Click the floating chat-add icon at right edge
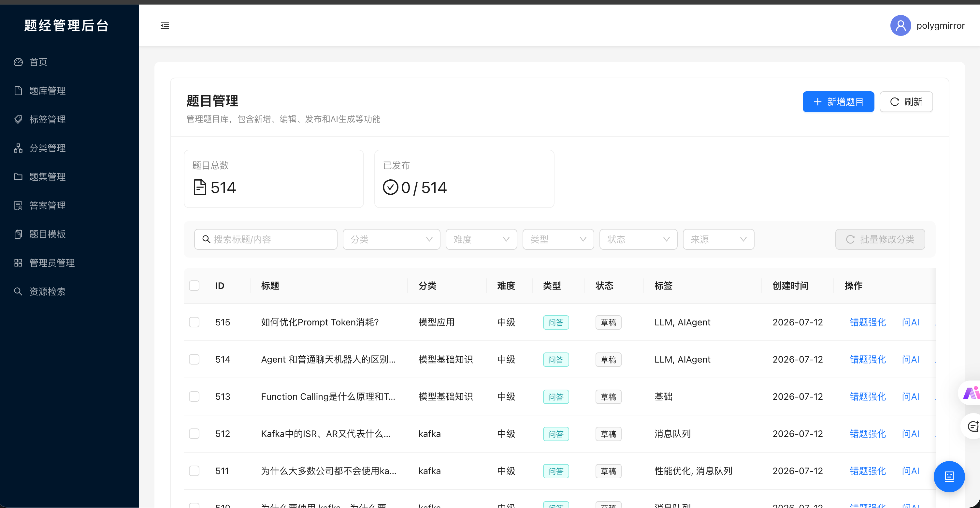The height and width of the screenshot is (508, 980). pos(972,426)
